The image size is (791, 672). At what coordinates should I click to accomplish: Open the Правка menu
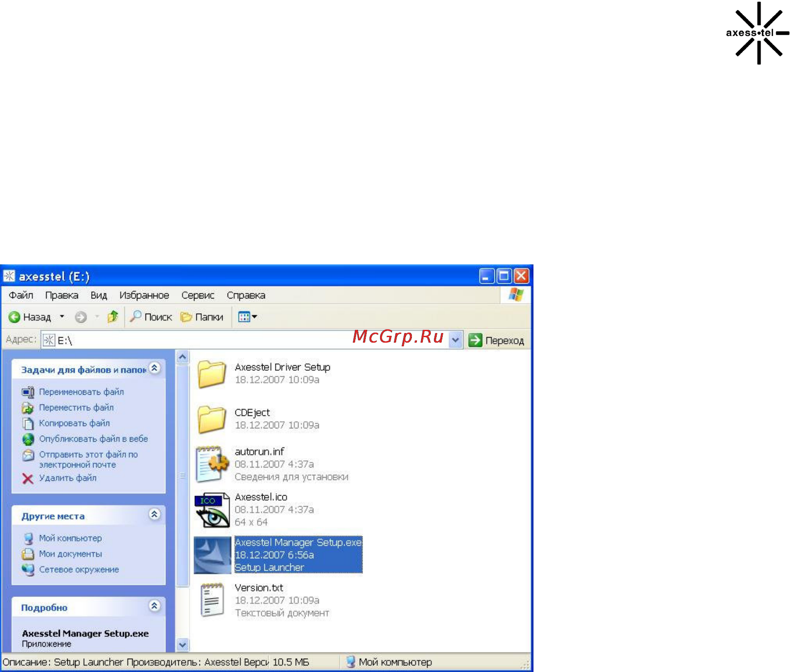tap(62, 295)
